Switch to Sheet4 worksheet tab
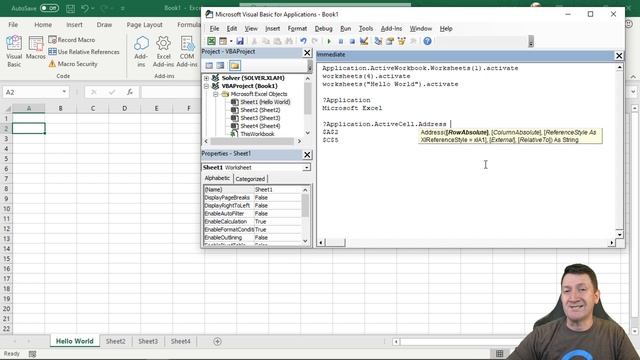640x360 pixels. 180,341
